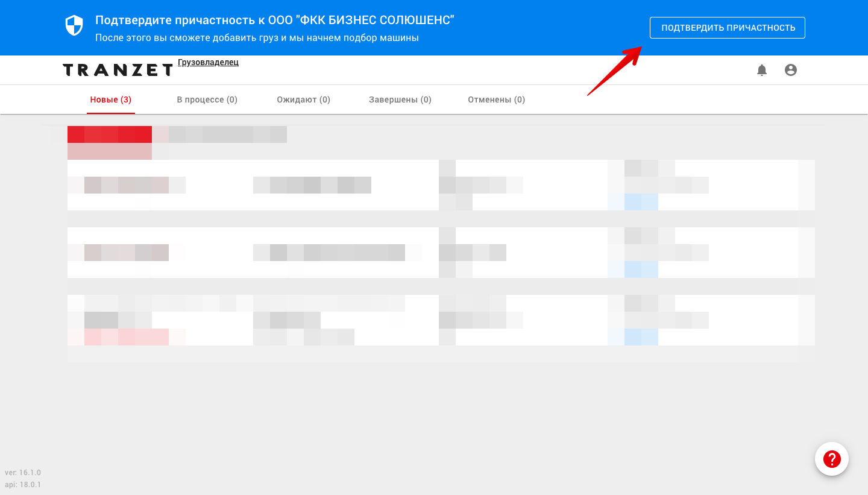
Task: Open the user account profile icon
Action: click(x=791, y=70)
